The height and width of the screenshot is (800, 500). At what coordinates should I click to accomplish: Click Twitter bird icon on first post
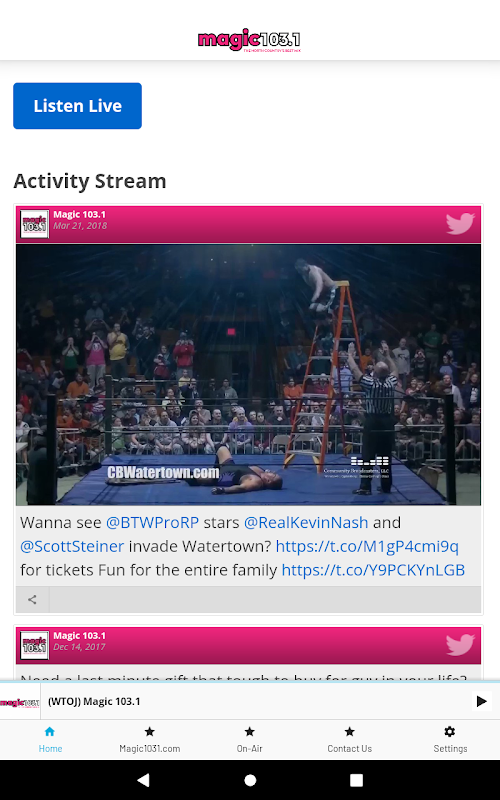click(460, 223)
